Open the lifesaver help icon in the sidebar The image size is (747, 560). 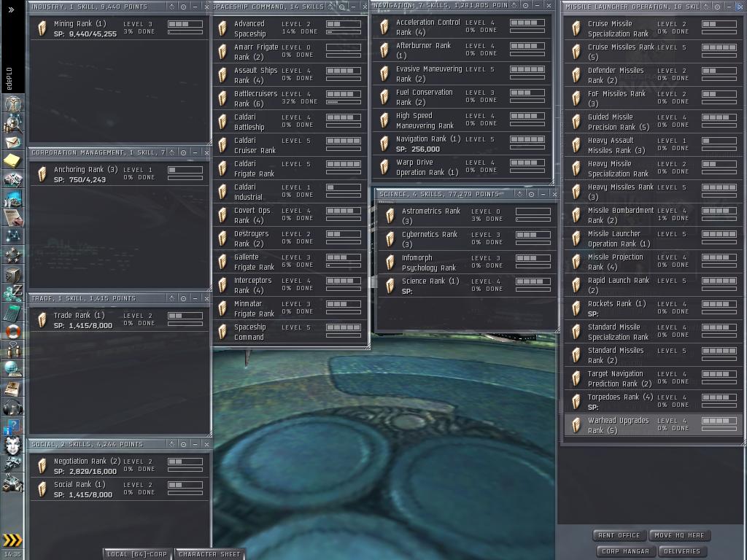click(13, 332)
